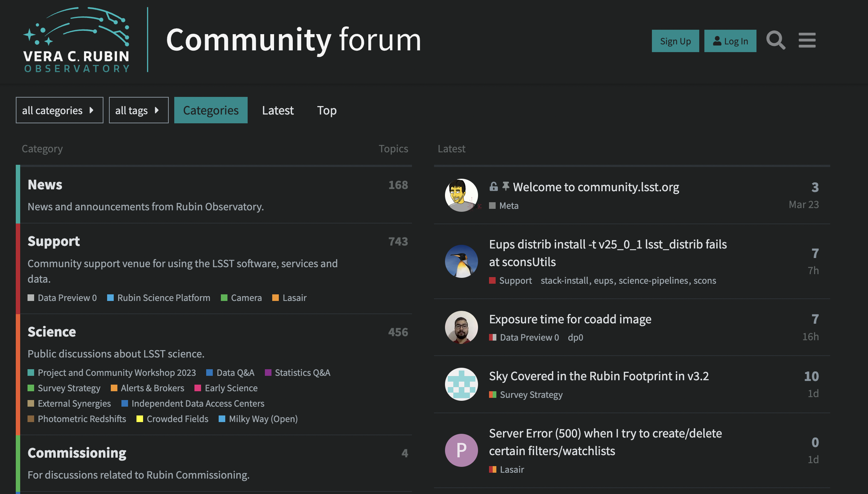868x494 pixels.
Task: Expand the all tags dropdown
Action: click(x=138, y=110)
